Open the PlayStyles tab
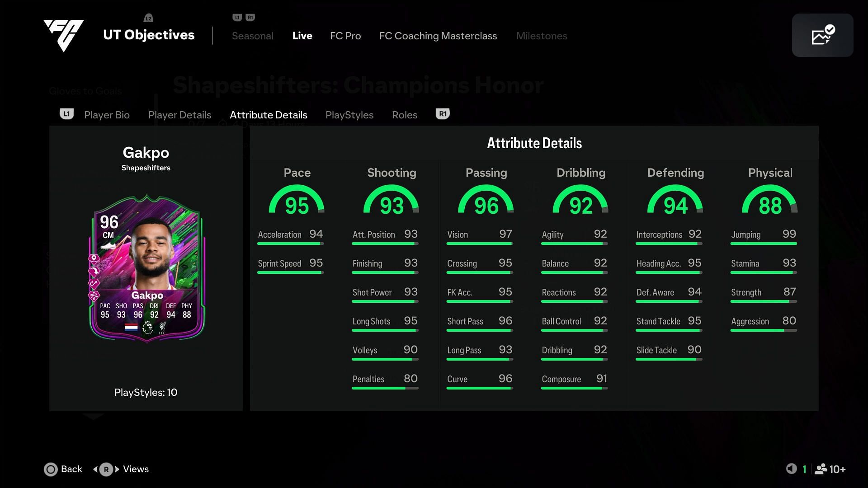868x488 pixels. [x=349, y=115]
